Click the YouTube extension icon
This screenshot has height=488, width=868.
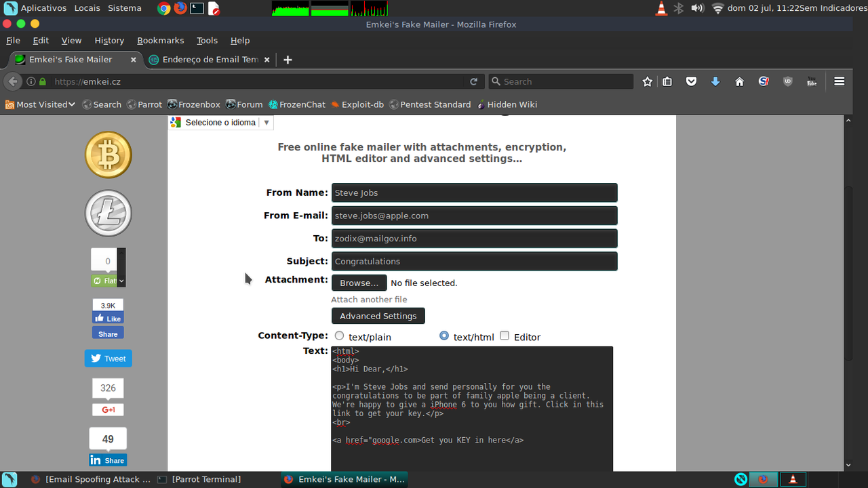click(812, 81)
